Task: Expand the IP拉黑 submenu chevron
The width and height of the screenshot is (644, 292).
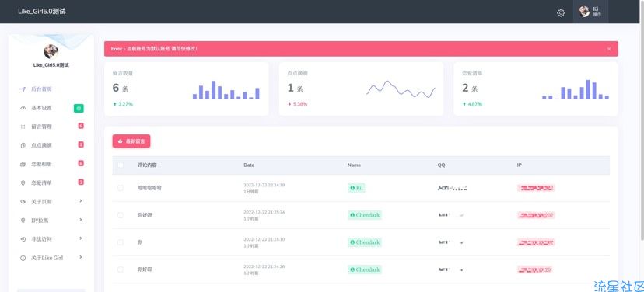Action: (x=81, y=220)
